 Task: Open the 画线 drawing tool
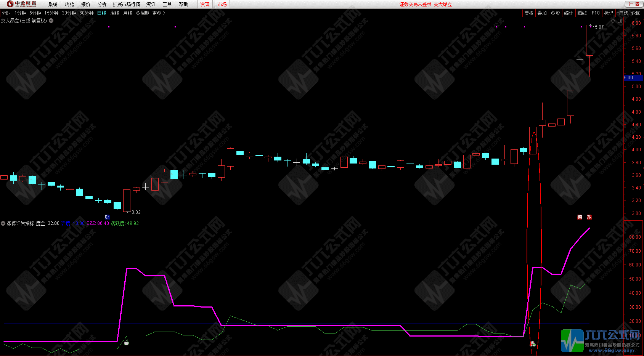(582, 13)
